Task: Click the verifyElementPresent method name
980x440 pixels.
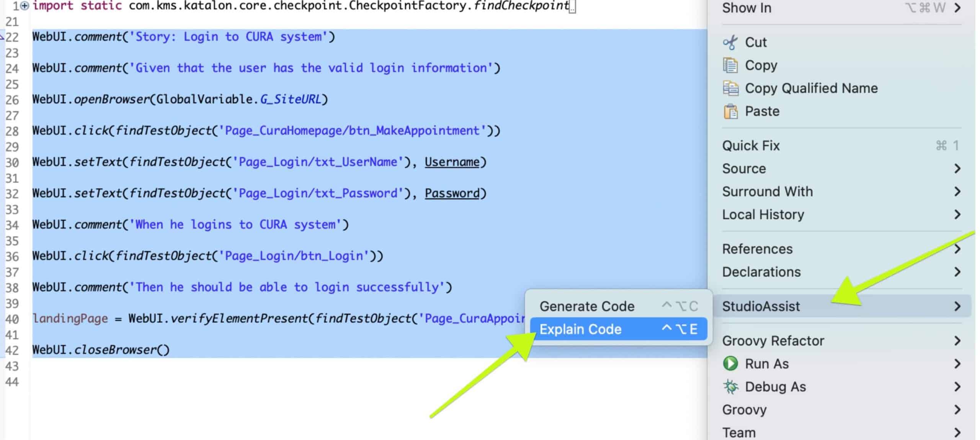Action: 239,319
